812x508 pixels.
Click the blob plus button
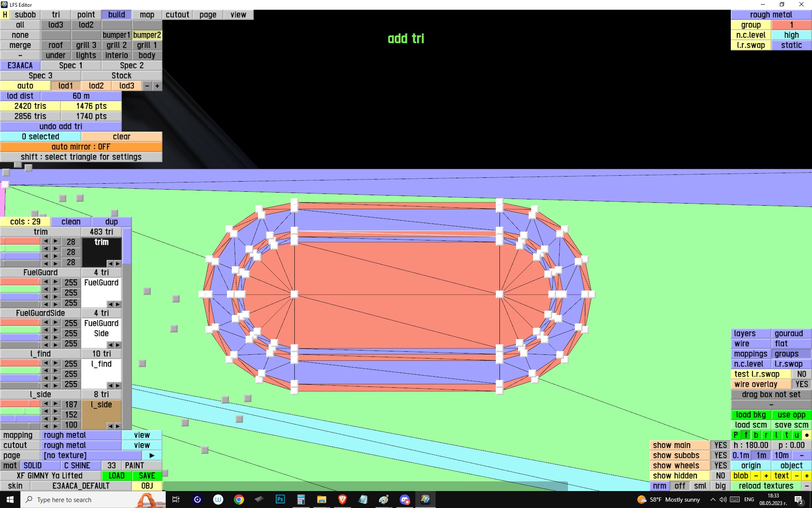pyautogui.click(x=766, y=476)
